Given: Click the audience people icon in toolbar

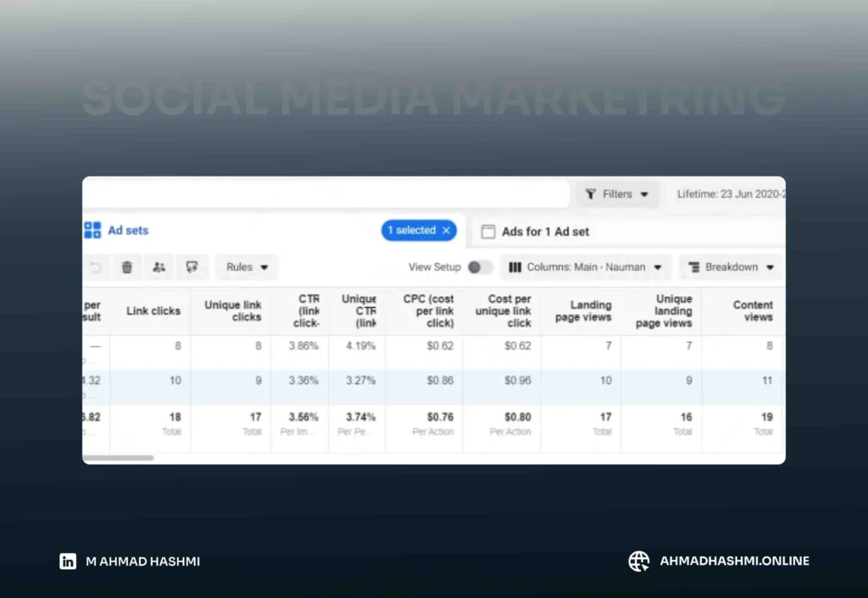Looking at the screenshot, I should pos(159,267).
